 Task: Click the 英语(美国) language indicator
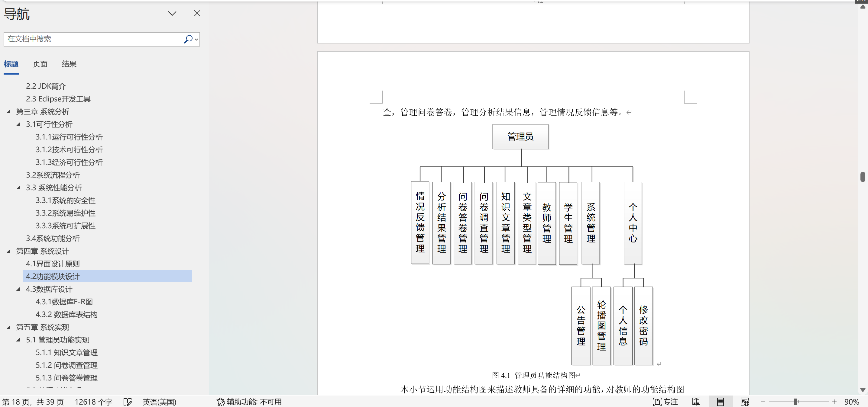pos(159,402)
